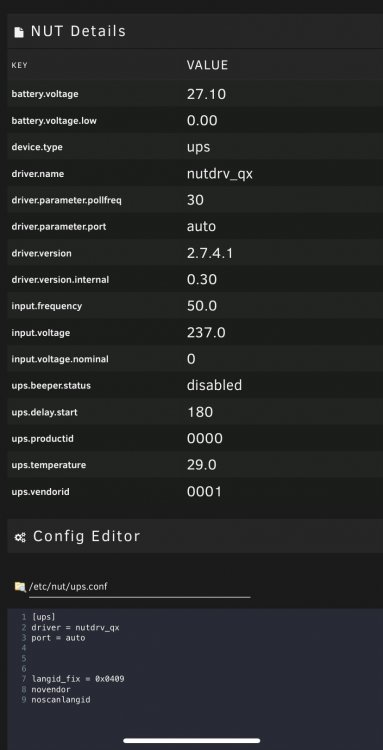Click the Config Editor section header
Image resolution: width=383 pixels, height=750 pixels.
195,536
